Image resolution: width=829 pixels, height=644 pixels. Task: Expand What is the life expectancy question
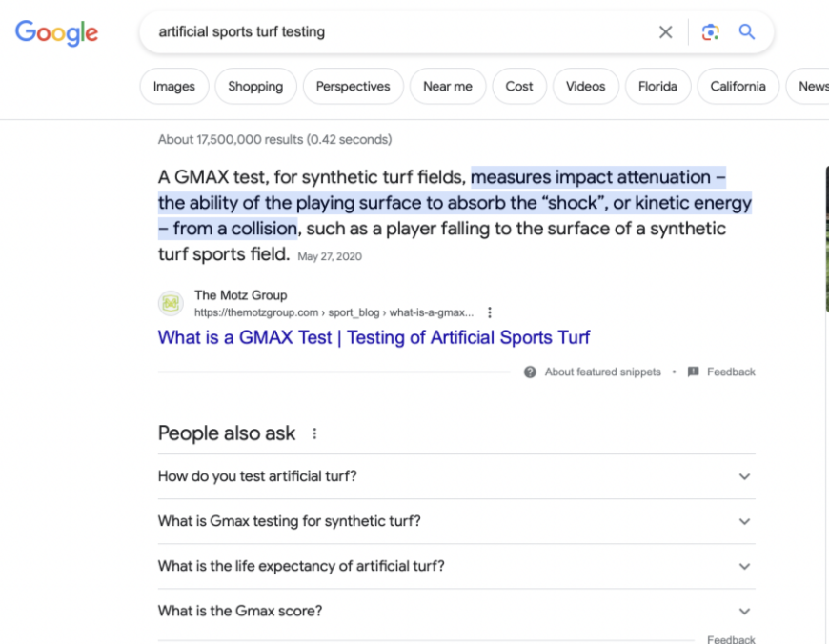coord(456,566)
